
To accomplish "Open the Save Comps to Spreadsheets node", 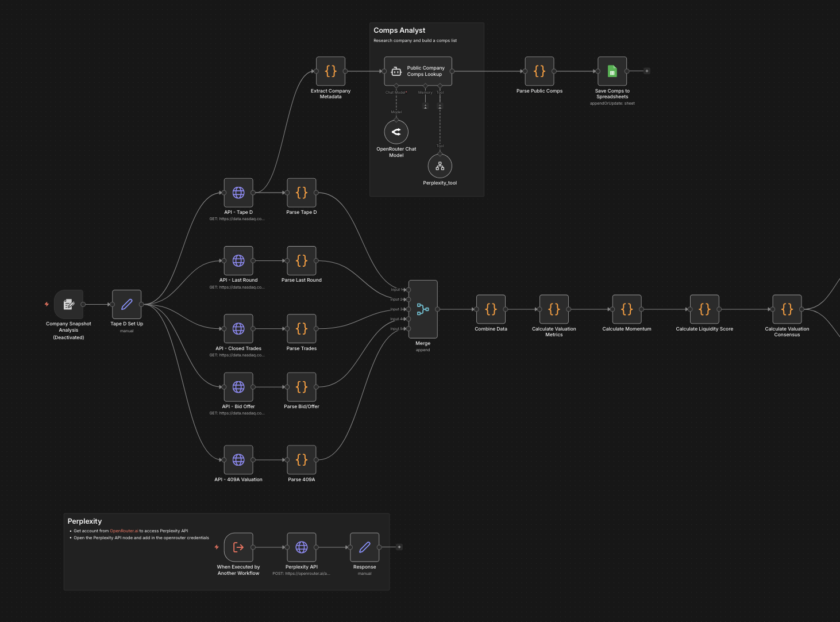I will pyautogui.click(x=611, y=71).
